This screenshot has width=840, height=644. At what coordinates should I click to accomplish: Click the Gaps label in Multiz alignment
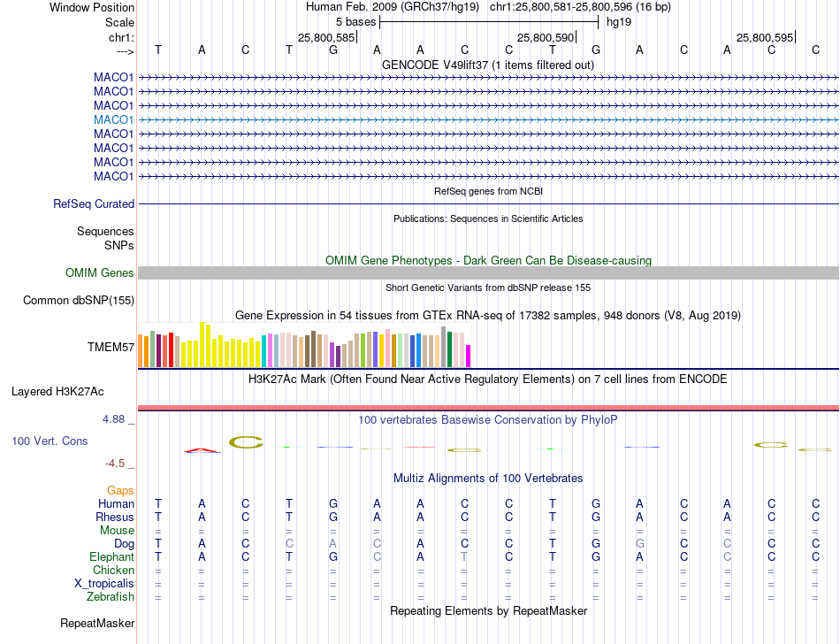click(120, 491)
